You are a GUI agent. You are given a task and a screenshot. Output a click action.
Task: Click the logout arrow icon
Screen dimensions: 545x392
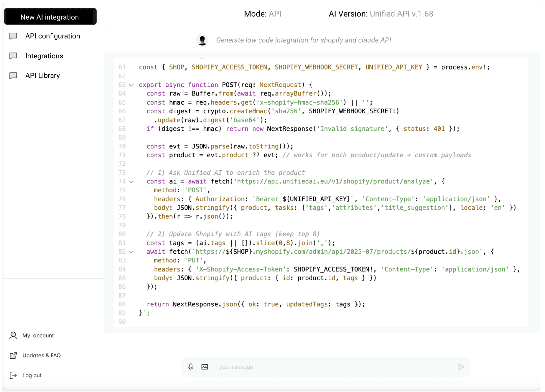click(13, 375)
